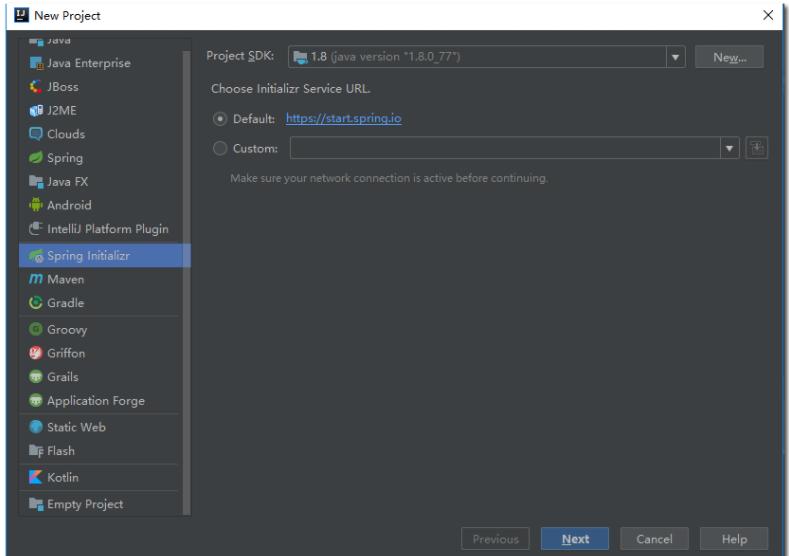Click the Clouds speech-bubble icon

[x=36, y=134]
